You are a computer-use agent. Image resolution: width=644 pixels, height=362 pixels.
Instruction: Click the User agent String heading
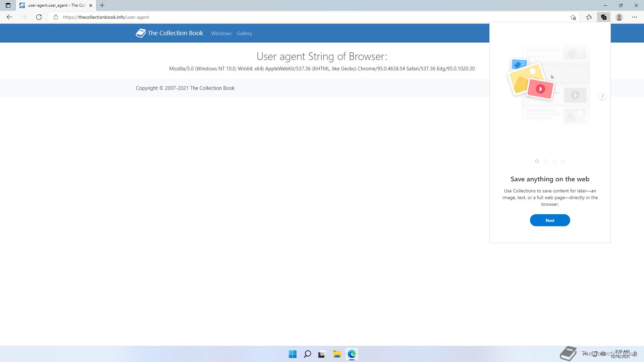tap(322, 56)
